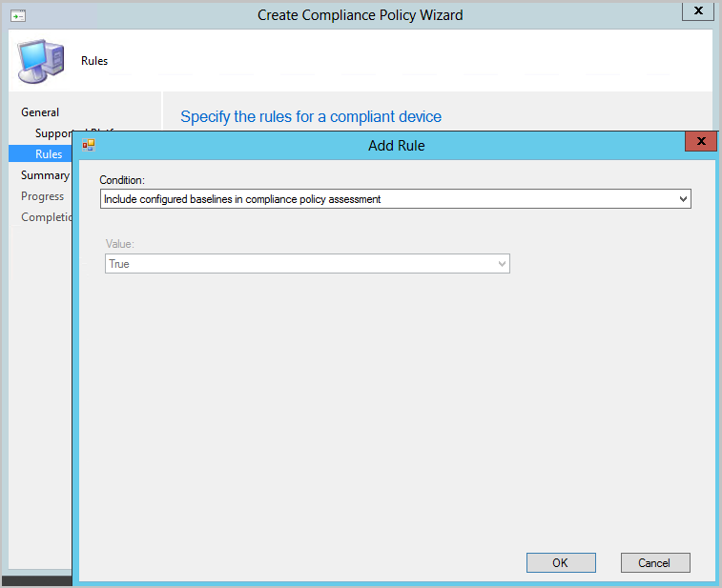Open the Condition dropdown list
722x588 pixels.
click(396, 199)
